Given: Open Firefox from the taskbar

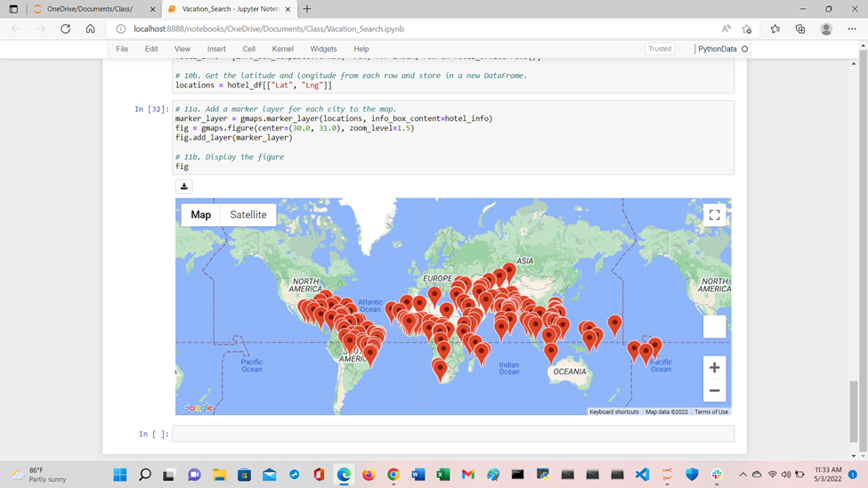Looking at the screenshot, I should (x=369, y=475).
